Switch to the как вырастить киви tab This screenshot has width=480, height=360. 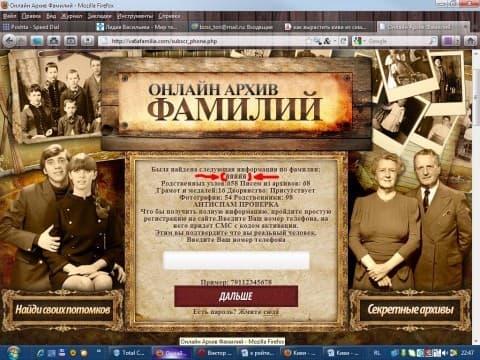click(329, 27)
